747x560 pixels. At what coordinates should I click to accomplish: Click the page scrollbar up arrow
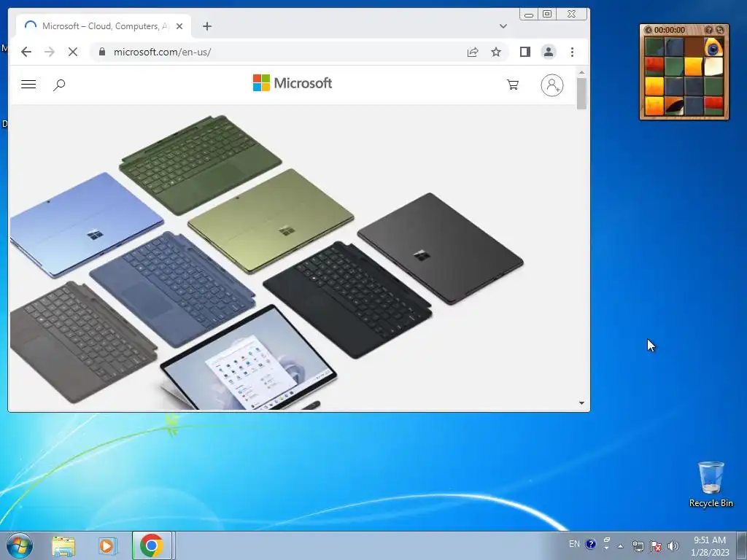(x=581, y=72)
